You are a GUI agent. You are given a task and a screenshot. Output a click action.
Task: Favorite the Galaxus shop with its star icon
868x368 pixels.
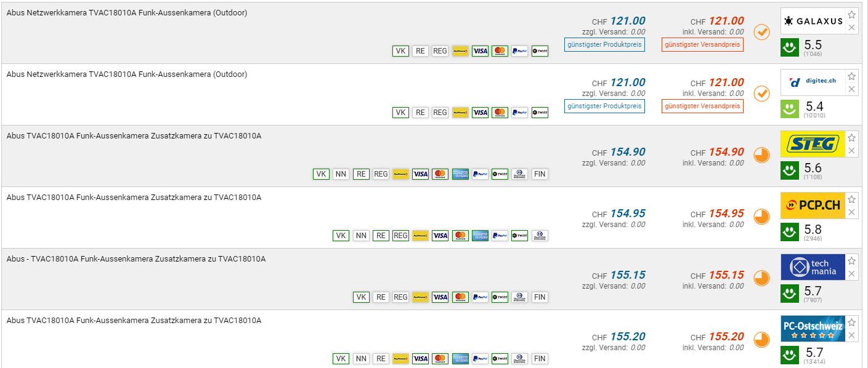851,15
